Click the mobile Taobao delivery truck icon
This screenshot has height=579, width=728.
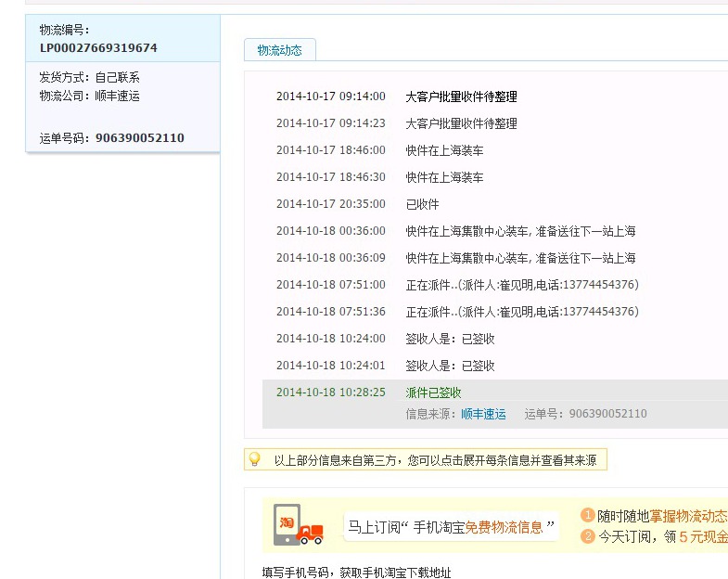(x=298, y=524)
